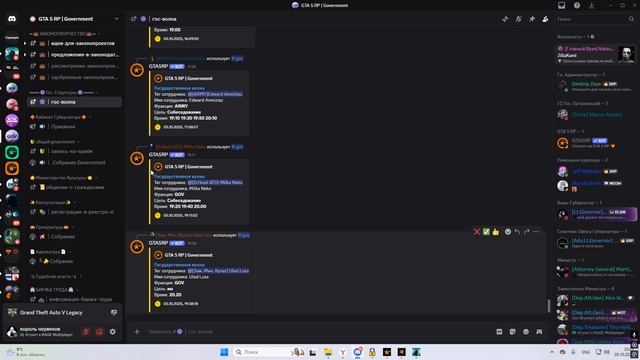This screenshot has width=640, height=360.
Task: Collapse Прокуратура category
Action: point(51,227)
